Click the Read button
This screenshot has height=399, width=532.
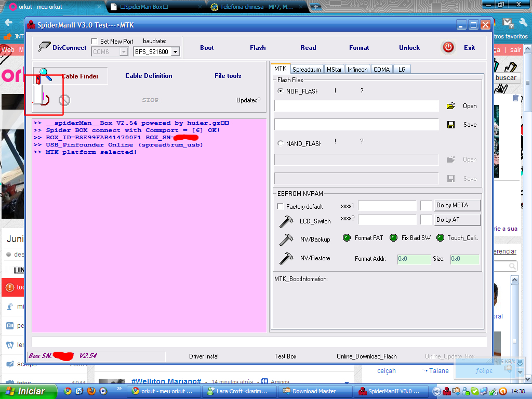[308, 48]
